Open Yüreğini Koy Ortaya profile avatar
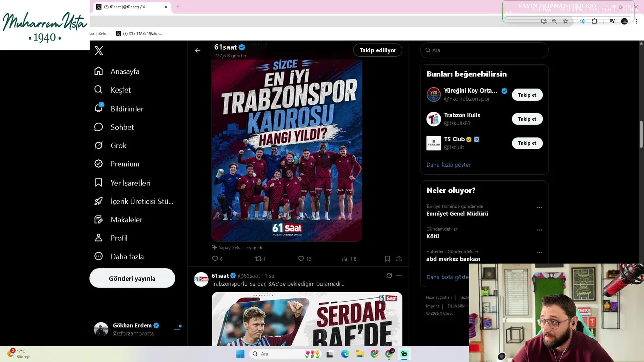Screen dimensions: 644x362 click(434, 95)
